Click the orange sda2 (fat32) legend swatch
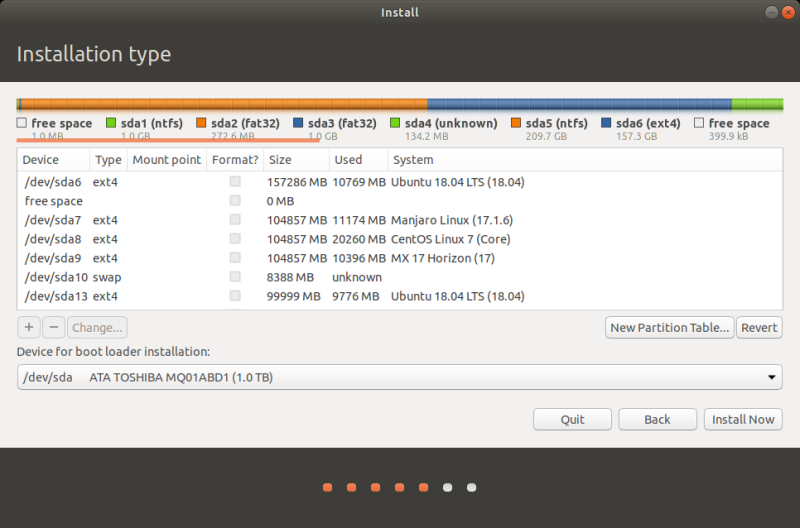 click(201, 123)
